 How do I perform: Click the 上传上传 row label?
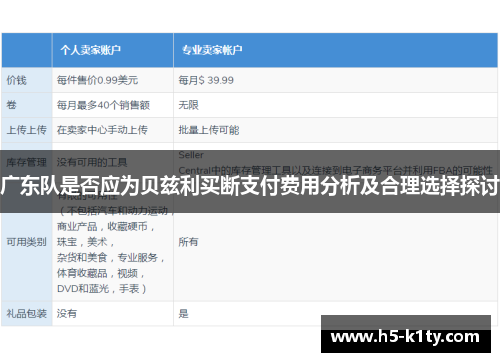(x=26, y=130)
